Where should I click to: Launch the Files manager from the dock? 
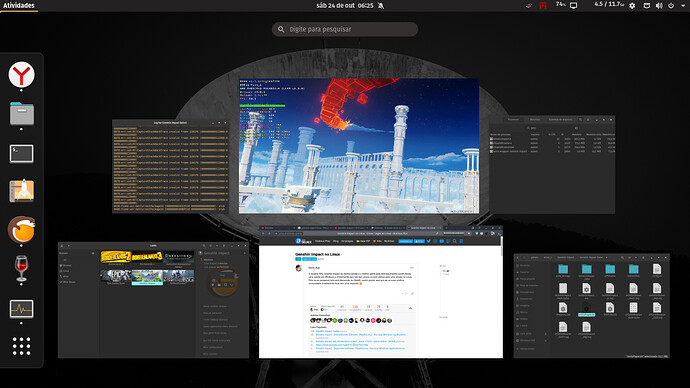22,113
